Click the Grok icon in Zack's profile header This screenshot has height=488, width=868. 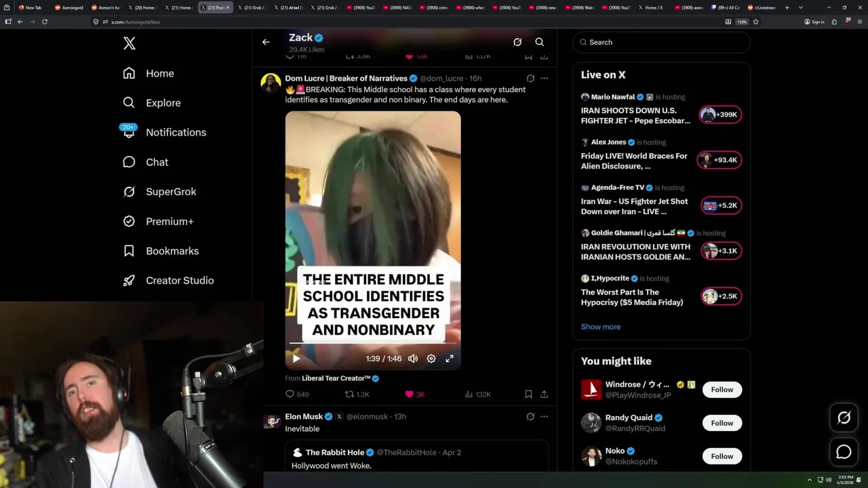[x=517, y=42]
